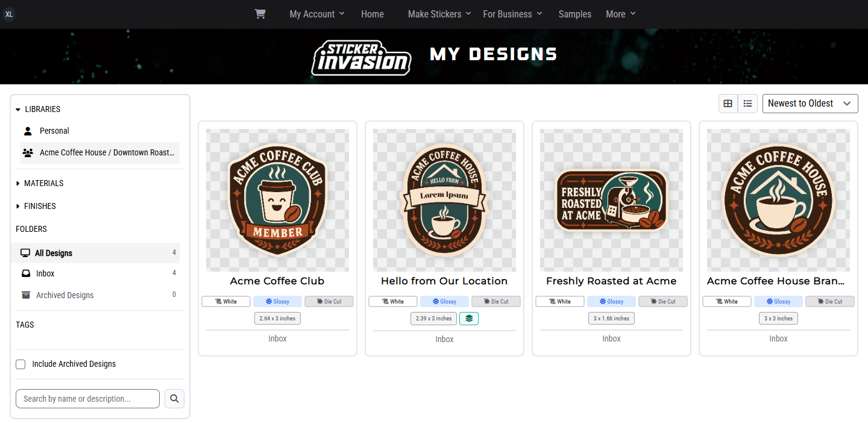Select the All Designs folder
868x427 pixels.
pyautogui.click(x=95, y=253)
